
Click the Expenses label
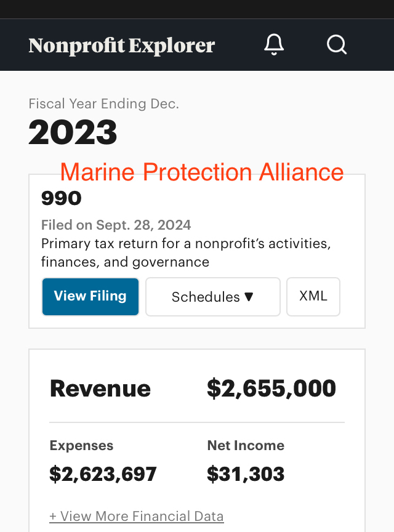tap(81, 445)
